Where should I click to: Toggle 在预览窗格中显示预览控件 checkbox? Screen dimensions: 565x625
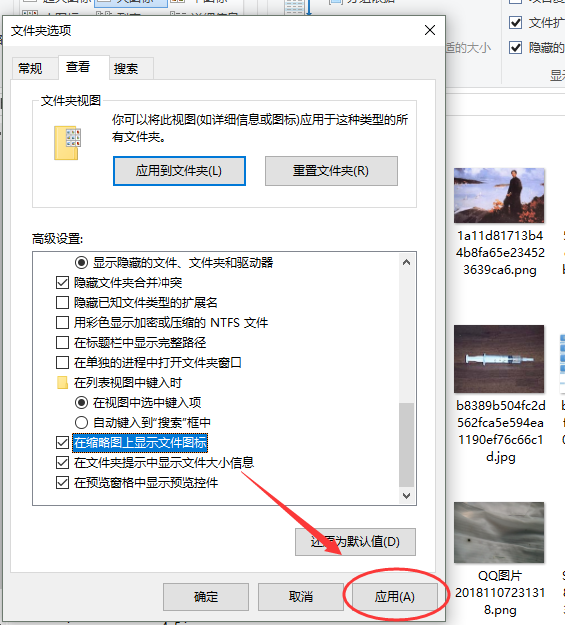[62, 483]
